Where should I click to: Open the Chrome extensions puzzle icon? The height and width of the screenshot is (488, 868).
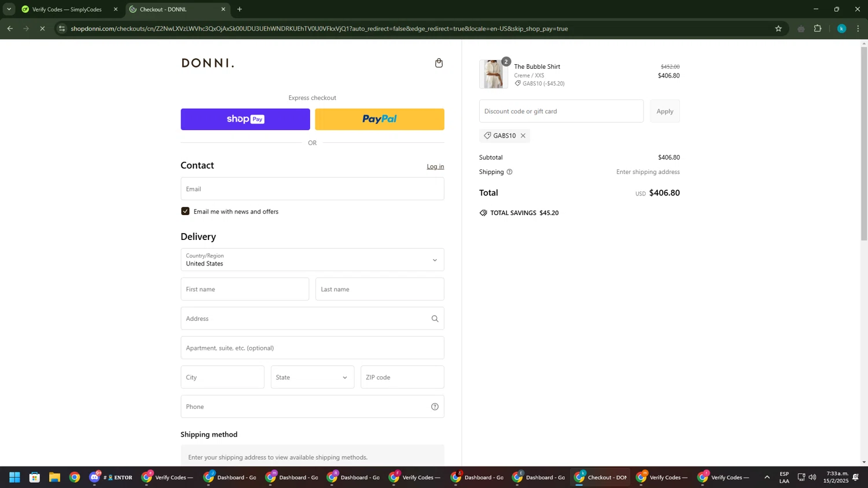click(x=818, y=28)
